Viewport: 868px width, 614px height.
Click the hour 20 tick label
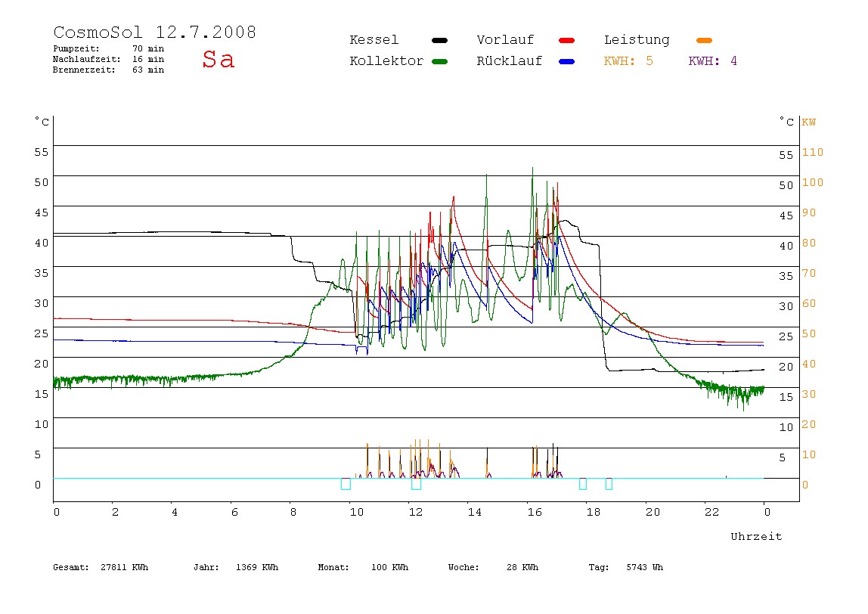(x=653, y=512)
